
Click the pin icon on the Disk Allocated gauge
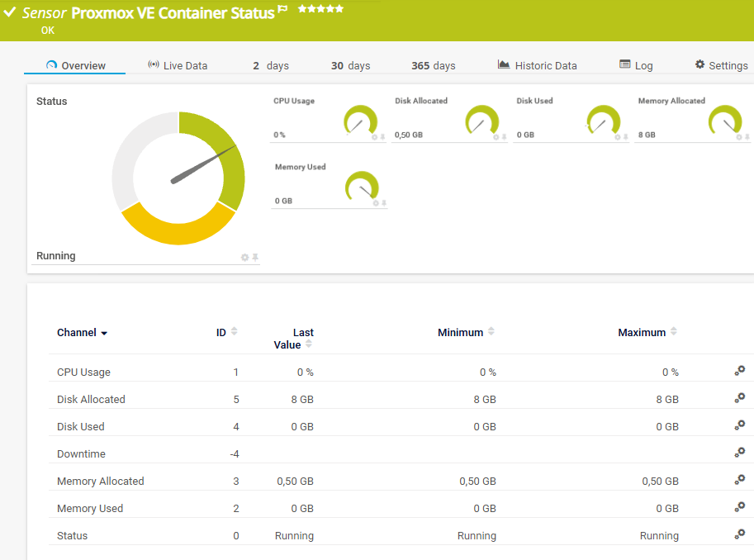505,137
